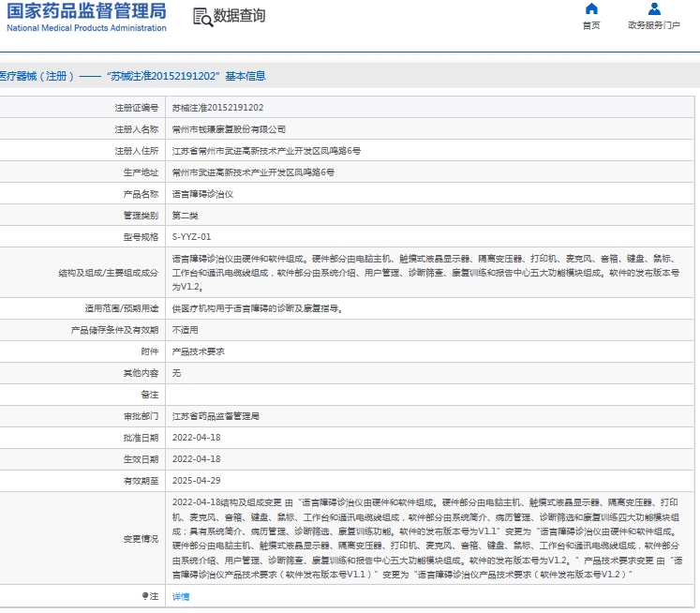700x613 pixels.
Task: Click the 数据查询 search icon
Action: pos(202,18)
